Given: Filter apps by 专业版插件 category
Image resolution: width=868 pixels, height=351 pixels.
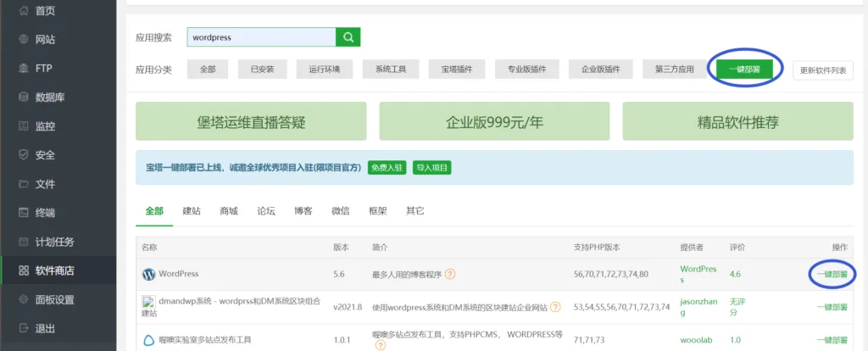Looking at the screenshot, I should click(x=527, y=70).
